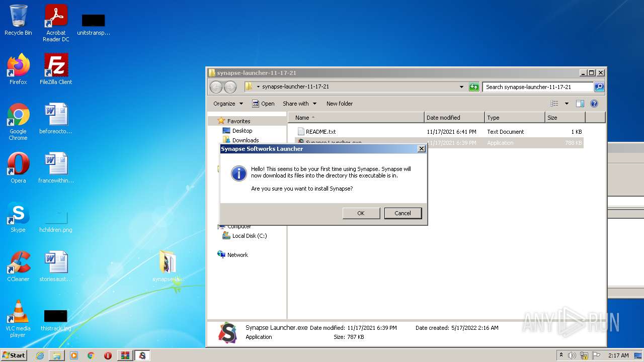Screen dimensions: 644x362
Task: Click New folder in the toolbar
Action: tap(340, 104)
